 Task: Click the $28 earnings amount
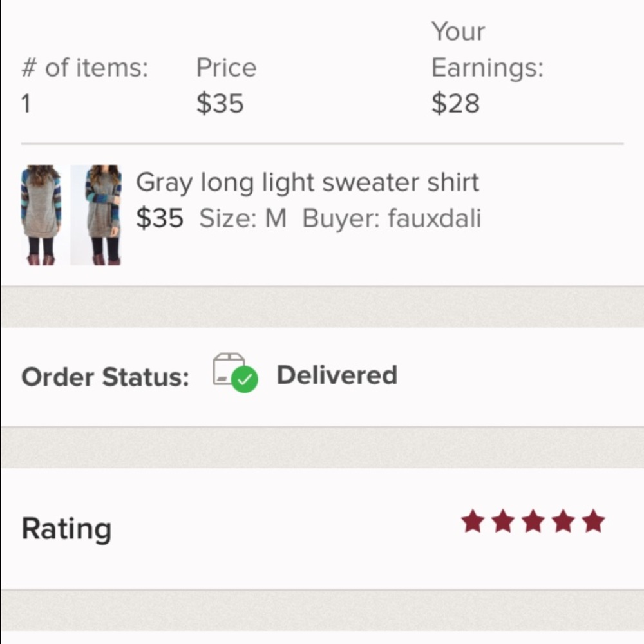tap(455, 104)
